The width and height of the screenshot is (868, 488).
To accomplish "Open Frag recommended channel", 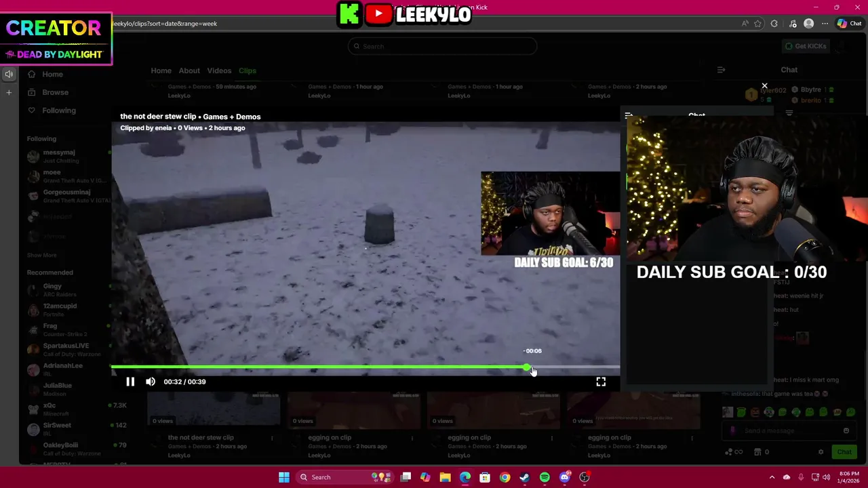I will click(66, 329).
